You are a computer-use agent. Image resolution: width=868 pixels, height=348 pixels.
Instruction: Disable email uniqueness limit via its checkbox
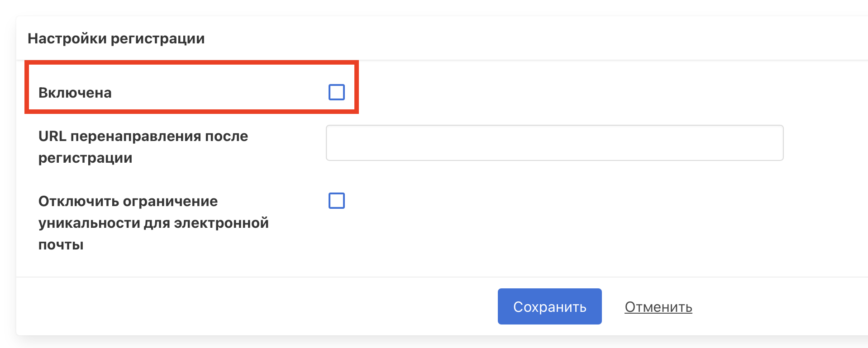336,201
